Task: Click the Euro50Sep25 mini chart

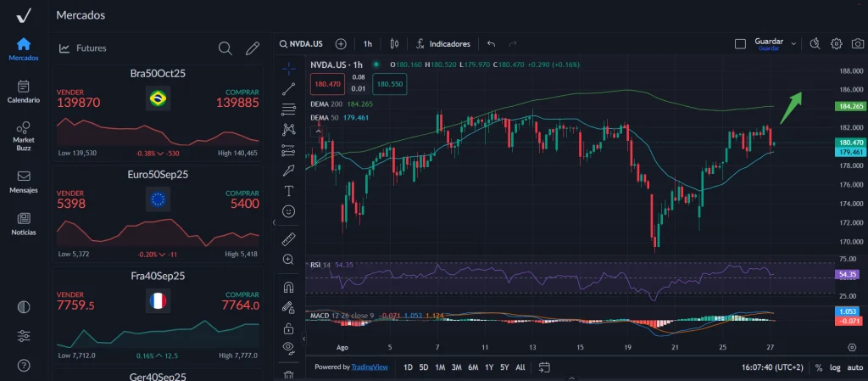Action: (x=158, y=233)
